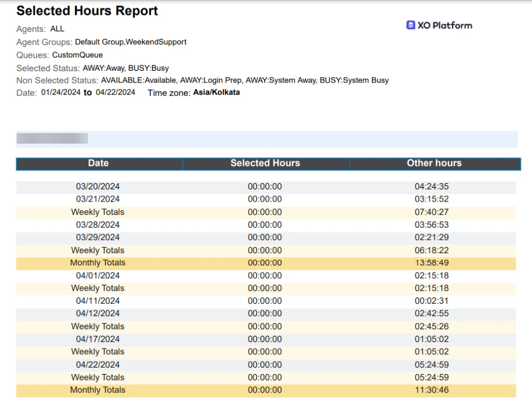Screen dimensions: 532x416
Task: Click the XO Platform logo icon
Action: click(410, 24)
